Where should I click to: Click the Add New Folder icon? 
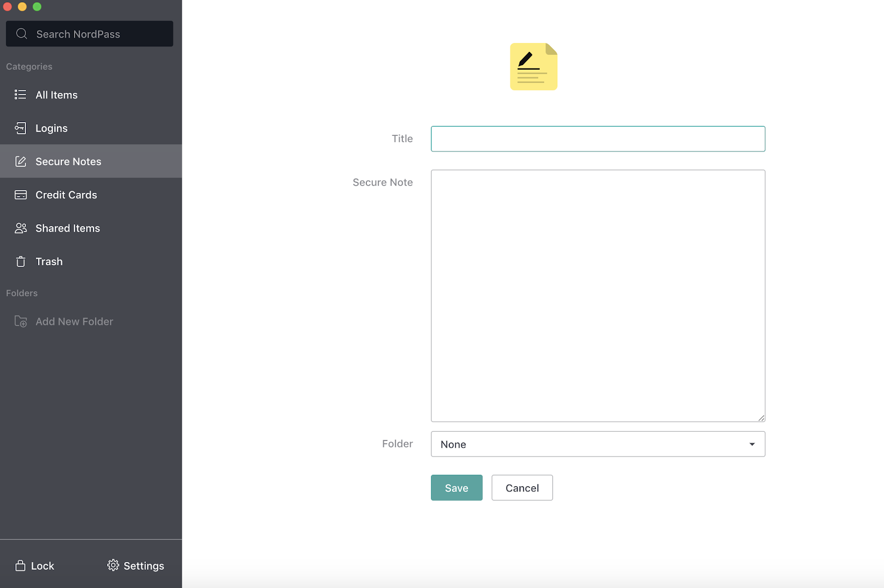pos(20,321)
